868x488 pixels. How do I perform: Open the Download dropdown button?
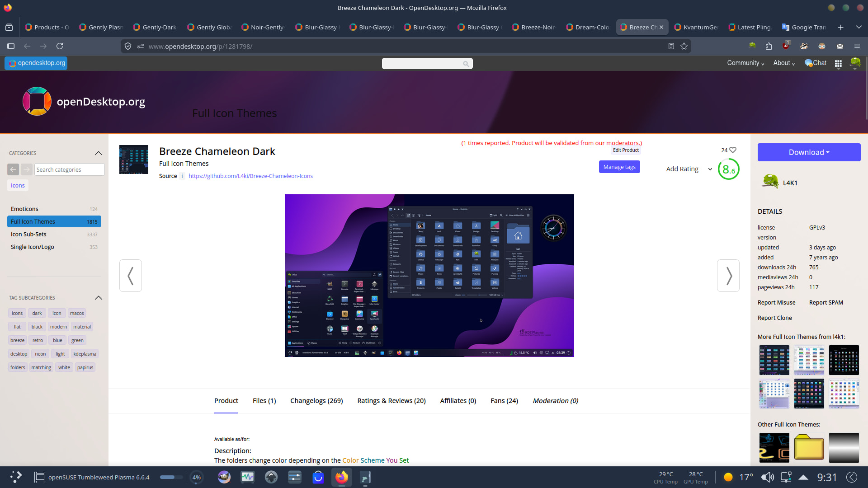pyautogui.click(x=809, y=152)
